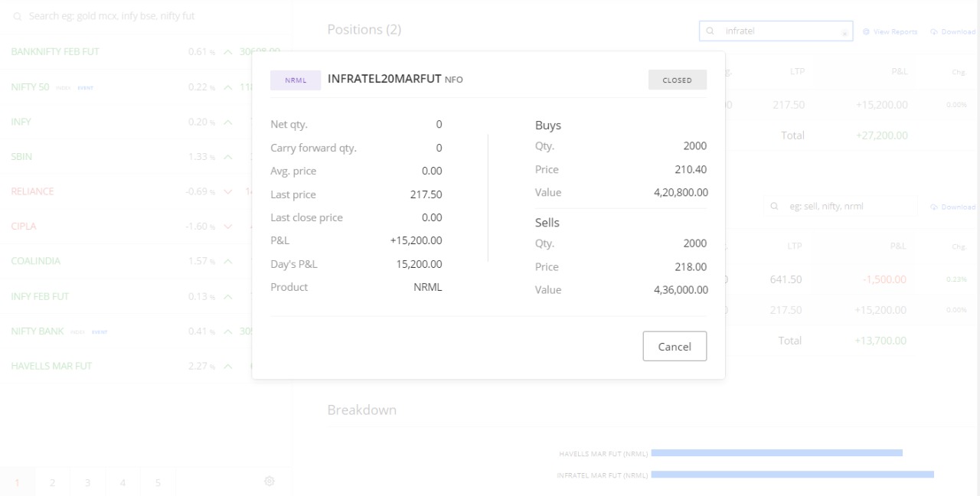Click the up arrow beside COALINDIA

click(x=227, y=262)
